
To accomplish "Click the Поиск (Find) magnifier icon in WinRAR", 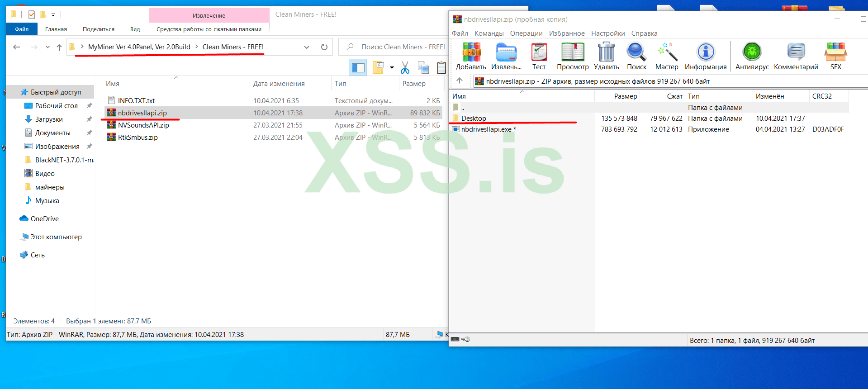I will pyautogui.click(x=636, y=52).
